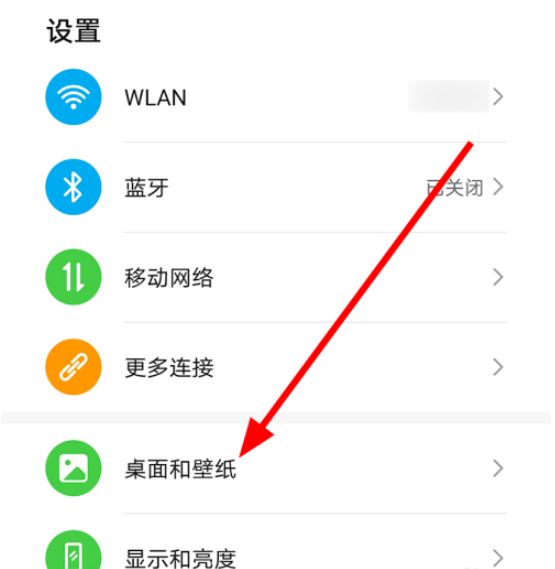Expand 桌面和壁纸 chevron arrow
This screenshot has width=555, height=569.
click(x=498, y=468)
